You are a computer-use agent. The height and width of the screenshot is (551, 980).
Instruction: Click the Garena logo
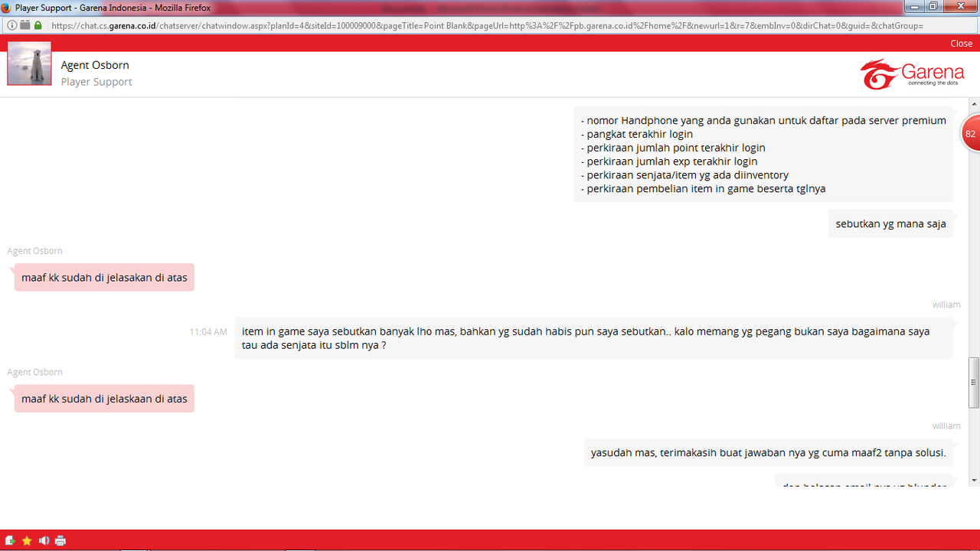[912, 74]
